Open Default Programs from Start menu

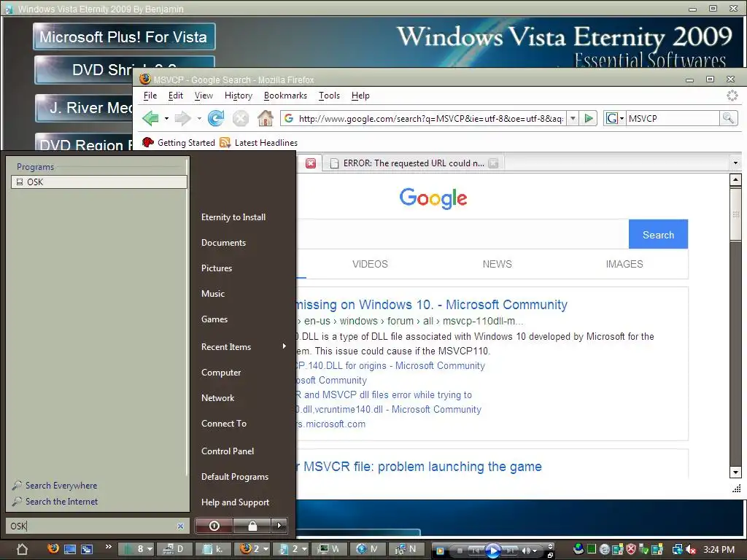(x=235, y=477)
